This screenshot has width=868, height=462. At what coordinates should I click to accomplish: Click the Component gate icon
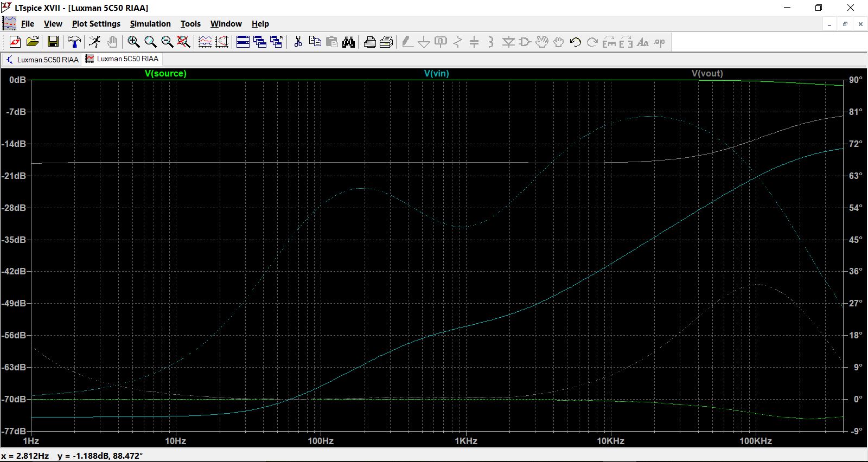point(525,42)
